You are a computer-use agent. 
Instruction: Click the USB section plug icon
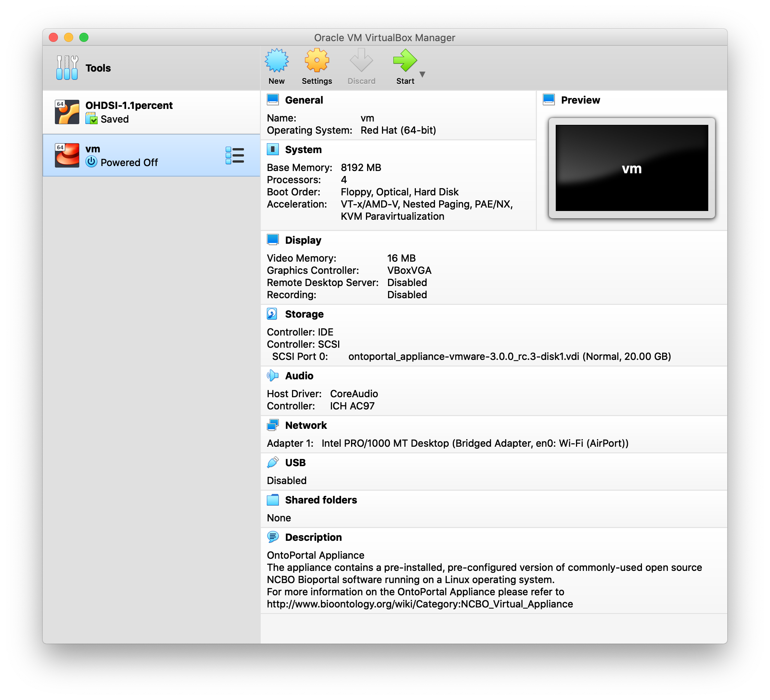coord(272,462)
